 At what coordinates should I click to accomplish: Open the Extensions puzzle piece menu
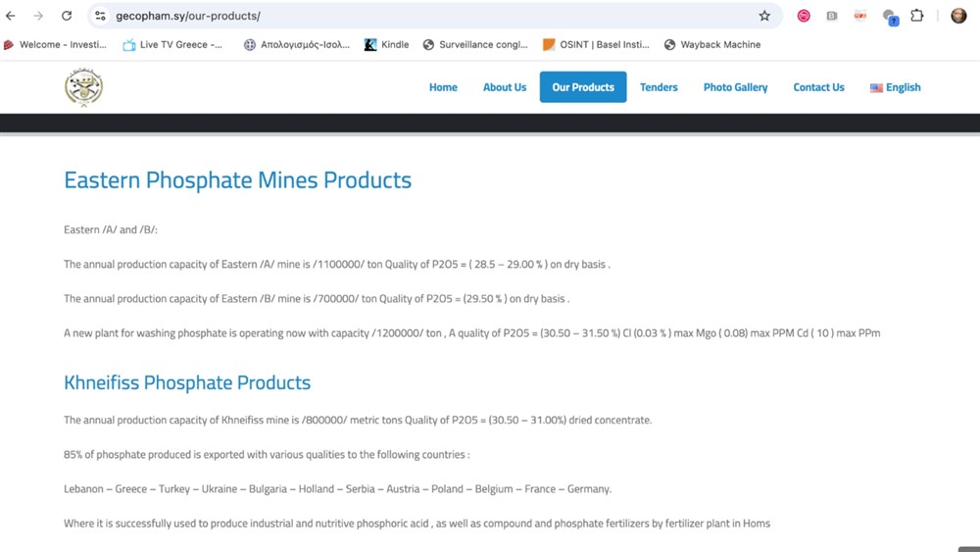pyautogui.click(x=917, y=16)
